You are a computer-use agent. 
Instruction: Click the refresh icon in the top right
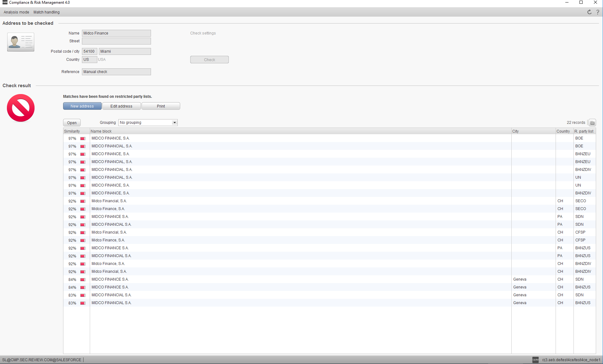tap(589, 12)
